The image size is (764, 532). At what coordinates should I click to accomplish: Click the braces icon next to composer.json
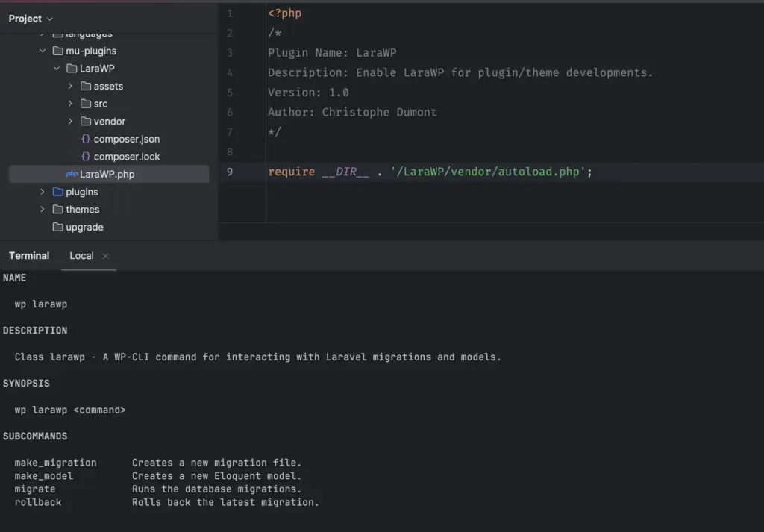pyautogui.click(x=84, y=139)
